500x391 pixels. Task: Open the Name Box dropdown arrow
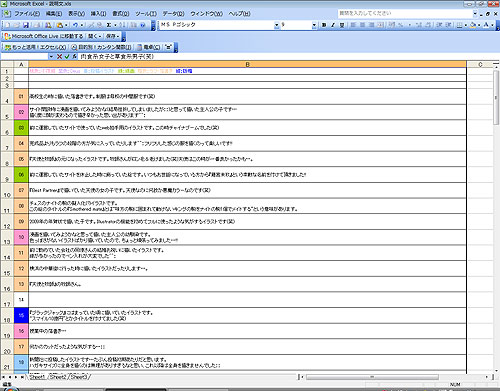click(51, 57)
